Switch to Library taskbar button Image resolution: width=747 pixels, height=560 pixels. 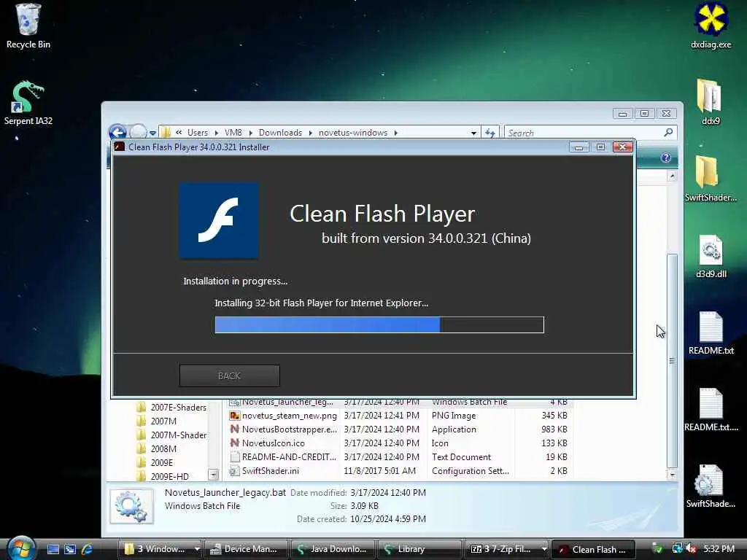[419, 549]
